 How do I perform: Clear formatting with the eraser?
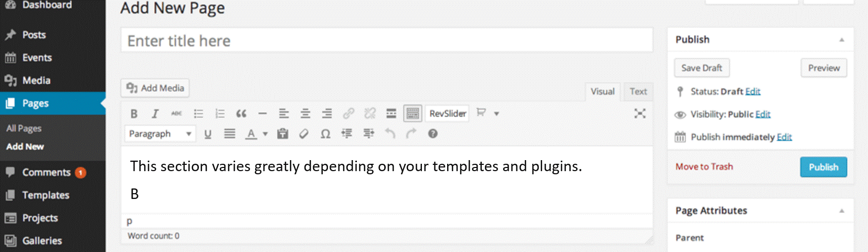pos(304,134)
